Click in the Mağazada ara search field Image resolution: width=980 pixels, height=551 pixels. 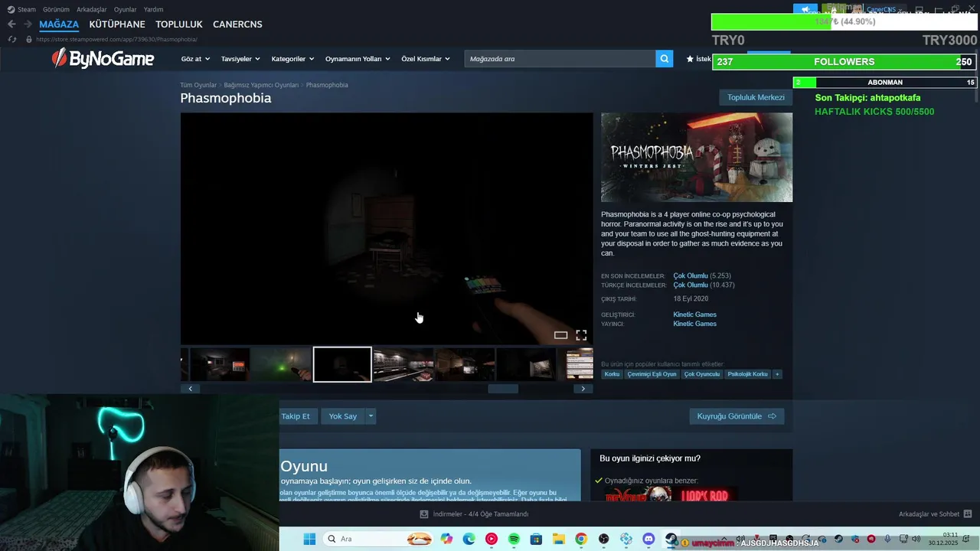click(x=560, y=59)
